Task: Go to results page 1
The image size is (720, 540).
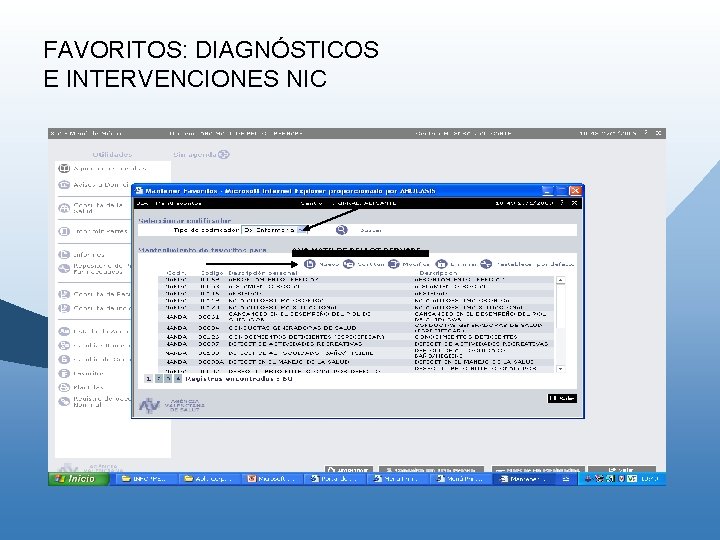Action: coord(148,379)
